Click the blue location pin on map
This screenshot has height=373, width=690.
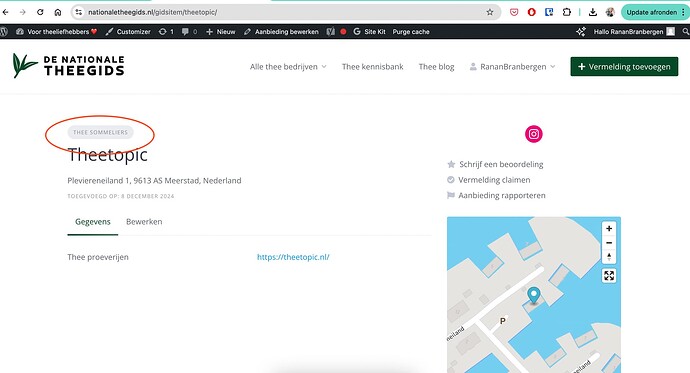click(534, 295)
